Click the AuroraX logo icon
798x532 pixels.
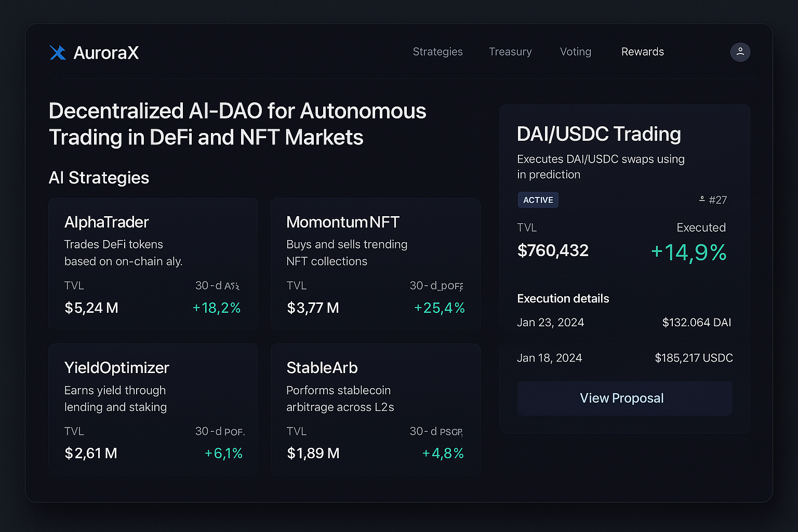click(x=58, y=52)
